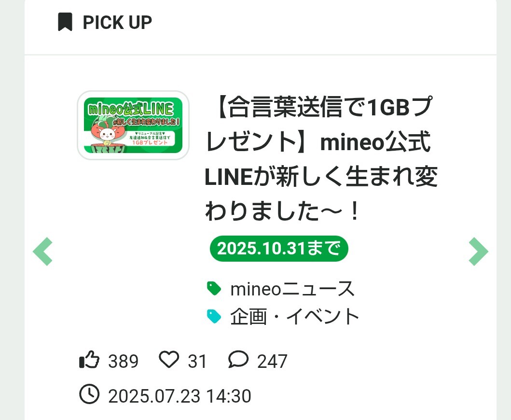511x420 pixels.
Task: Advance to next pick-up with right chevron
Action: 478,252
